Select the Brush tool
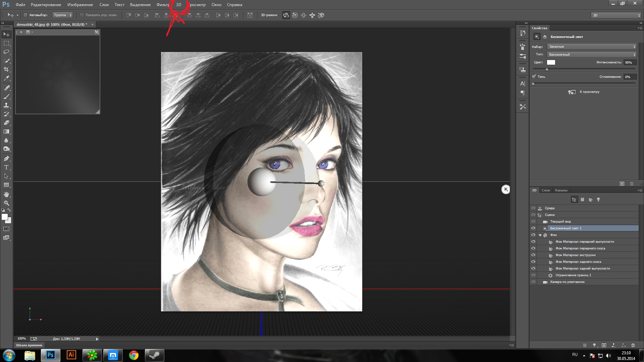 6,97
